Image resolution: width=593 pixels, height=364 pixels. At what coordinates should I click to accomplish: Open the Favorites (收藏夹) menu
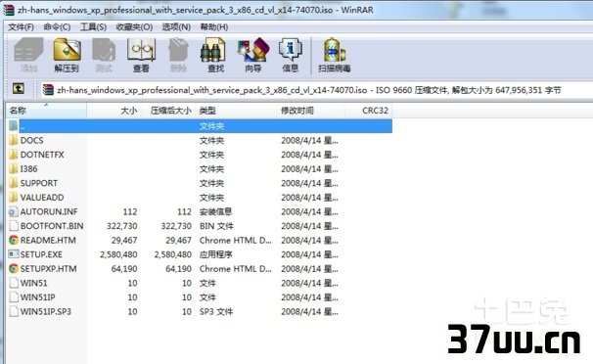point(134,26)
